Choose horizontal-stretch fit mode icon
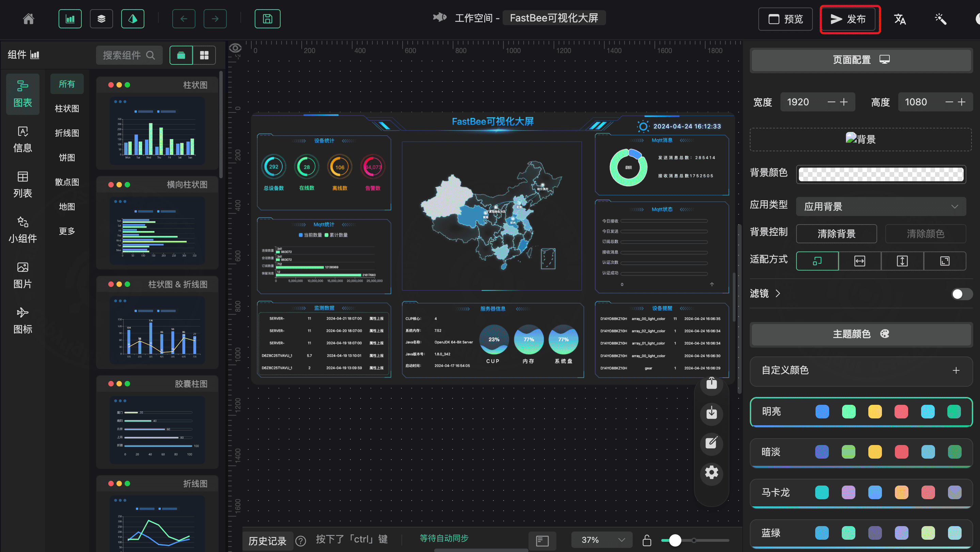The width and height of the screenshot is (980, 552). [860, 261]
